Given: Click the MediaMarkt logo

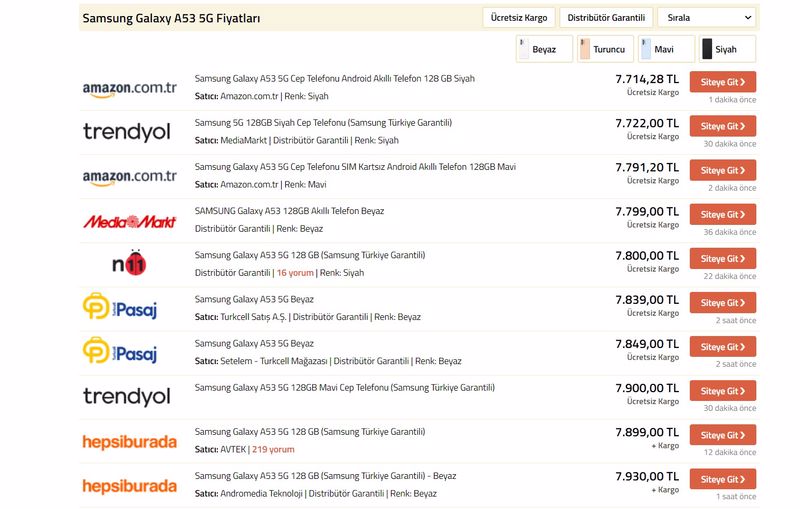Looking at the screenshot, I should (x=130, y=221).
